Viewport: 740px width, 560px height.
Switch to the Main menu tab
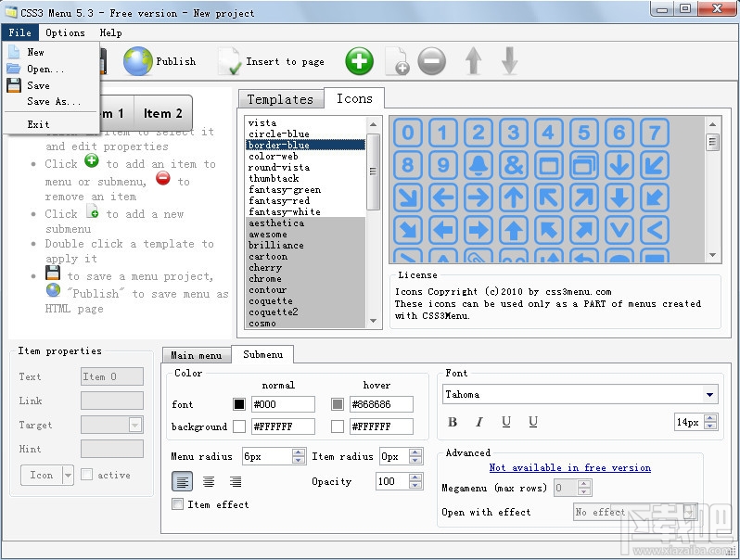click(x=197, y=355)
